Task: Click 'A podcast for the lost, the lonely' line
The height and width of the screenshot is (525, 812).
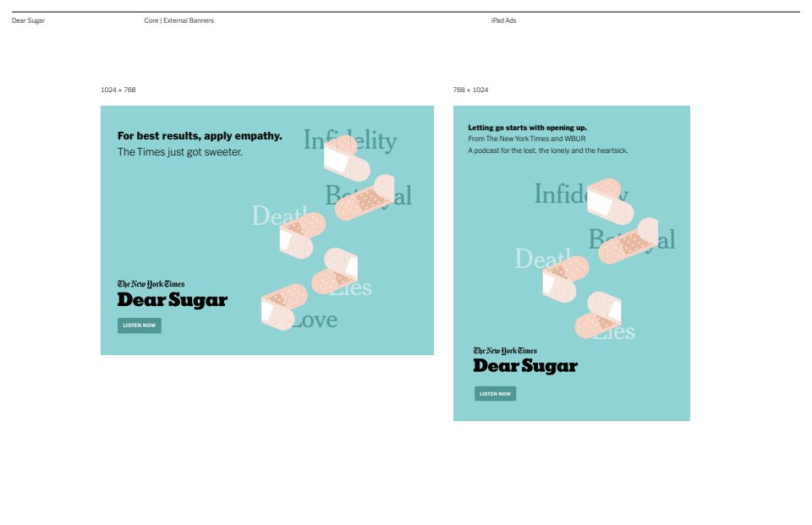Action: pos(548,150)
